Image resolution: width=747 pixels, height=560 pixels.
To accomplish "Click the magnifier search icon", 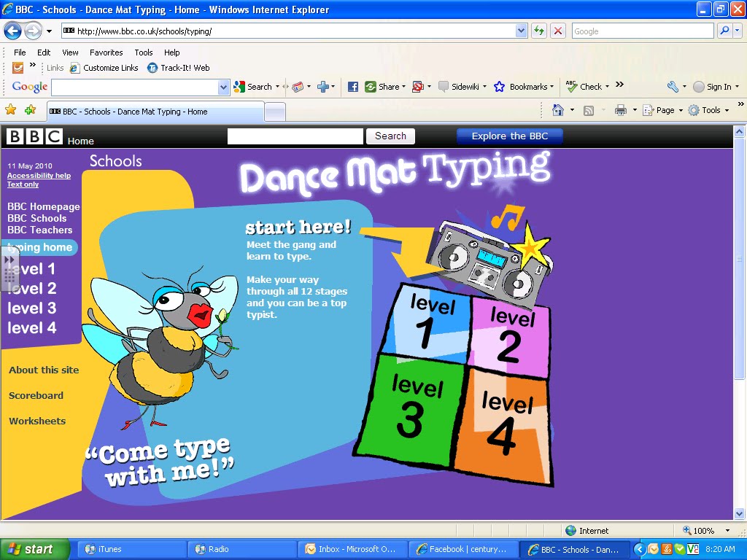I will 724,31.
